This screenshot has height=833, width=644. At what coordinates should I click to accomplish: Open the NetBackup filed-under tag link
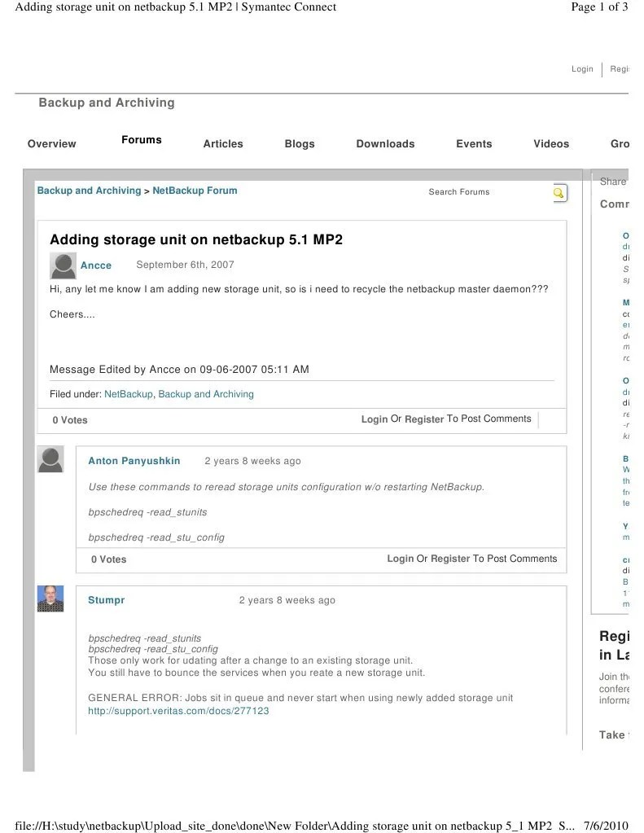(x=129, y=394)
